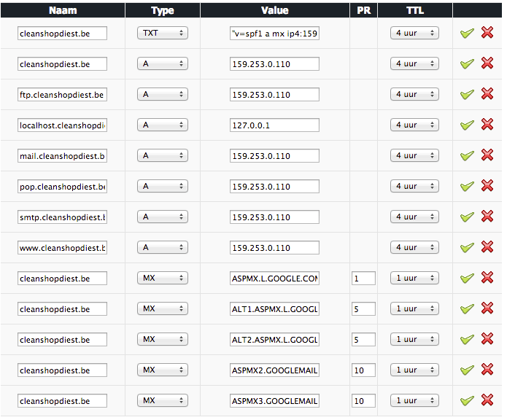Edit the ASPMX3.GOOGLEMAIL value field
Viewport: 507px width, 420px height.
click(x=274, y=401)
